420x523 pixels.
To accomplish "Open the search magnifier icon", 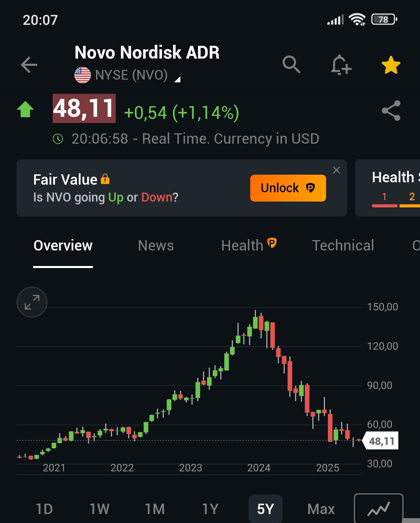I will point(291,64).
